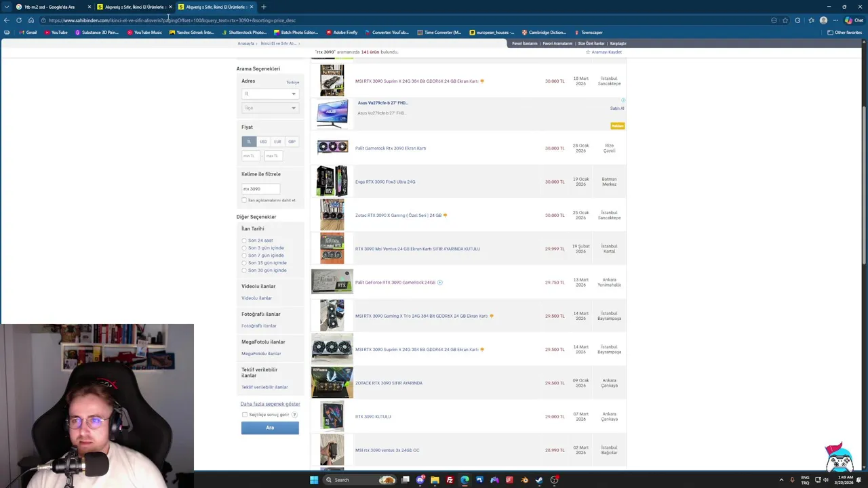Image resolution: width=868 pixels, height=488 pixels.
Task: Open MegaFotolu ilanlar filter link
Action: tap(261, 354)
